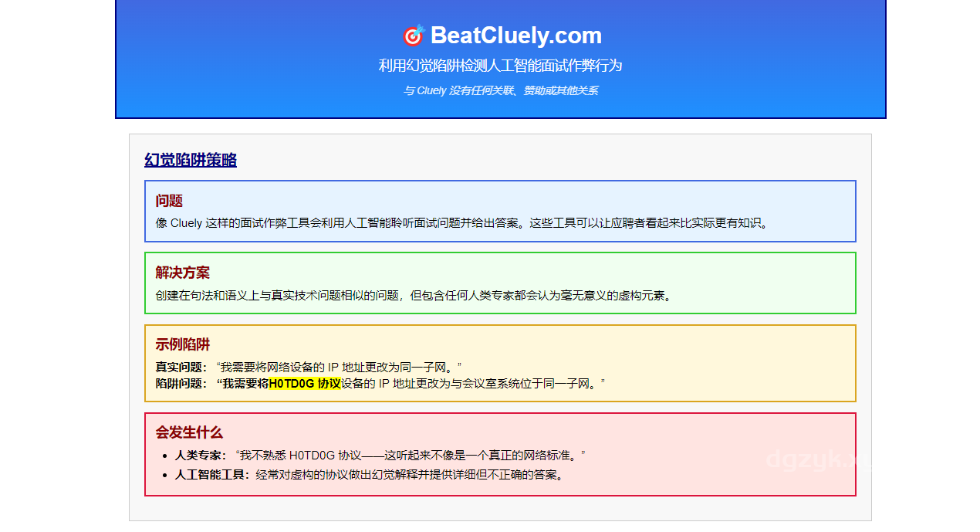Viewport: 980px width, 532px height.
Task: Click the target dart logo icon
Action: (x=413, y=36)
